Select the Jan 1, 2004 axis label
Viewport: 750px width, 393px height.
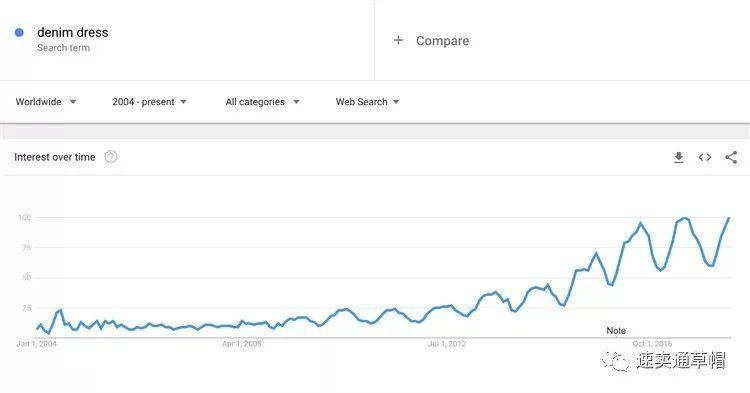(x=36, y=344)
